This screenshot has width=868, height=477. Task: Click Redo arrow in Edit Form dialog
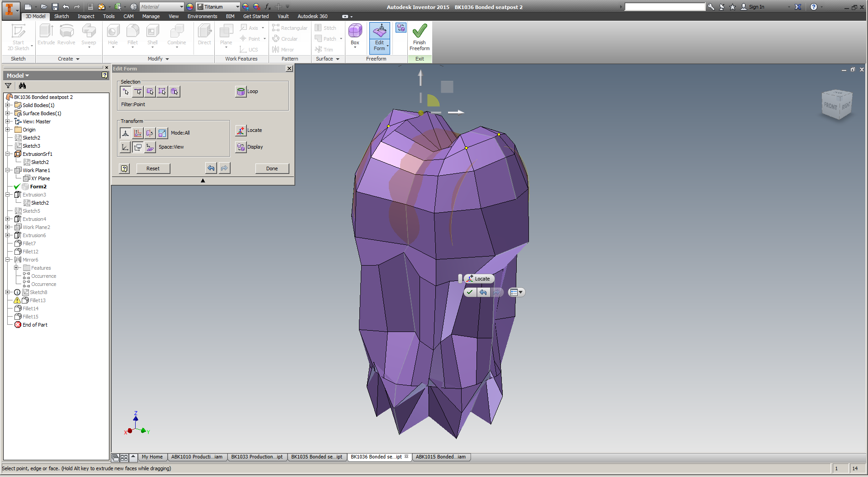pos(224,168)
